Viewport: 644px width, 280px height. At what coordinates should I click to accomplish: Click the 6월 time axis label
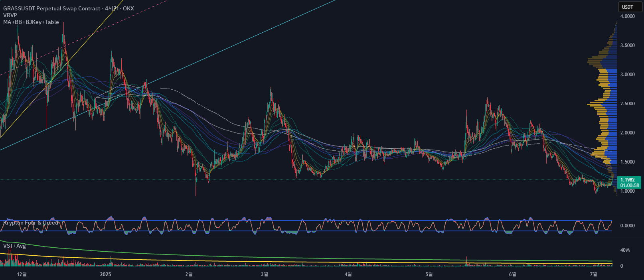512,274
